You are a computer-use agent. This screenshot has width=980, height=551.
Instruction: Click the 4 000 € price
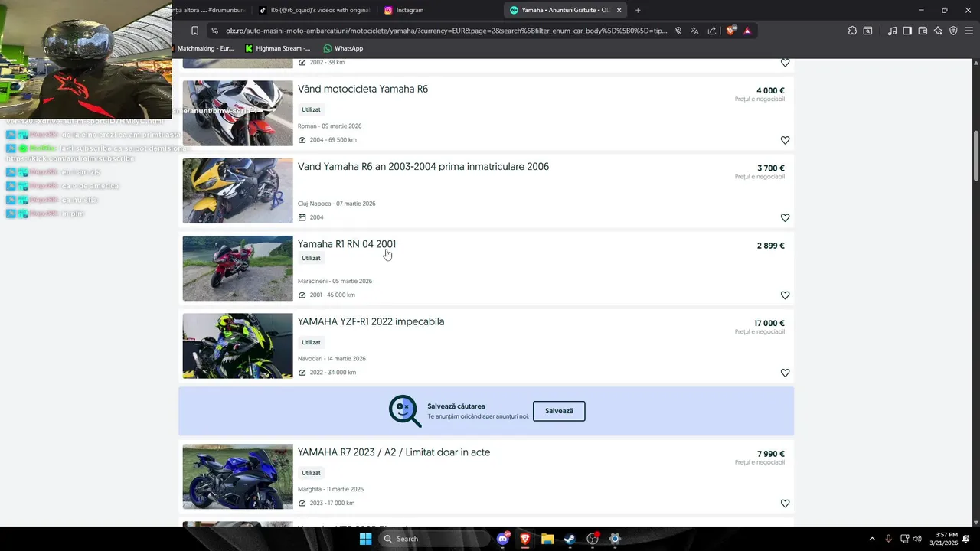click(x=770, y=90)
